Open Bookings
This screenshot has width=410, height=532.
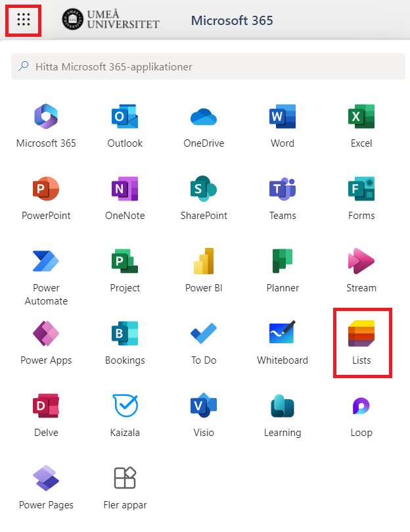[125, 333]
